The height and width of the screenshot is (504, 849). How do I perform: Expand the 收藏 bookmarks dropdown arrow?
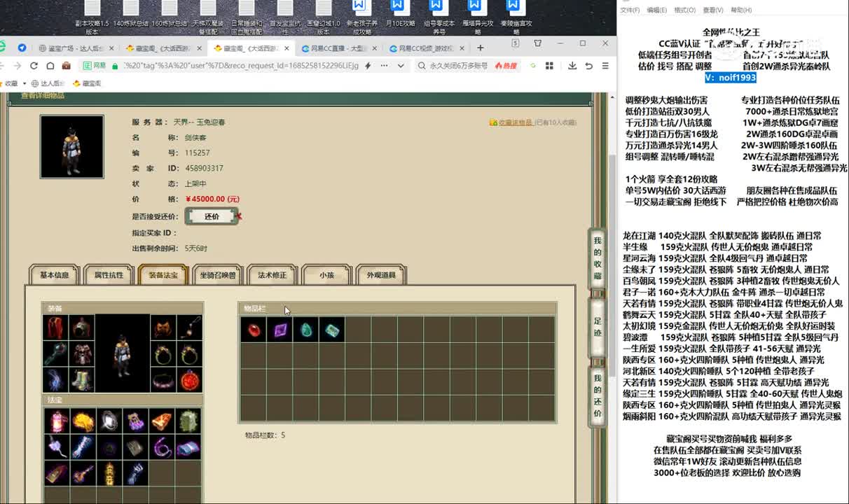(x=23, y=82)
